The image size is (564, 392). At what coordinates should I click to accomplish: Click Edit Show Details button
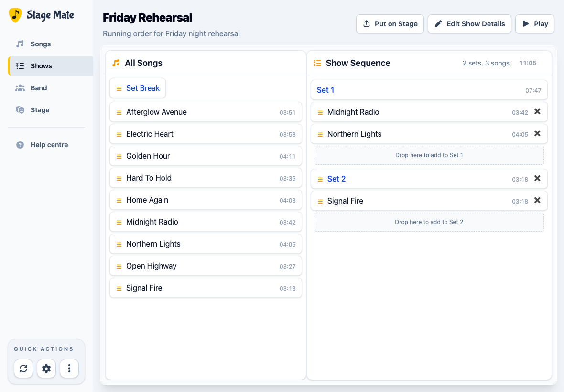[x=469, y=24]
